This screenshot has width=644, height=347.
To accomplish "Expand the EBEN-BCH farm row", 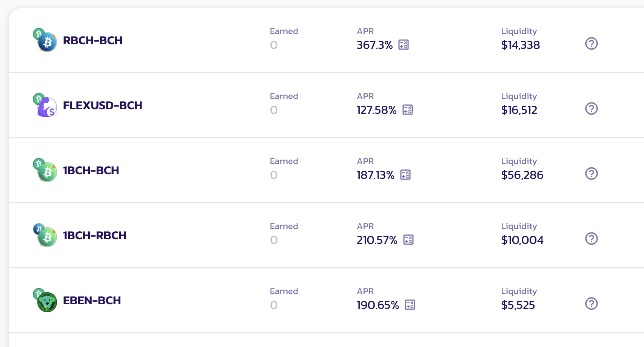I will point(326,301).
